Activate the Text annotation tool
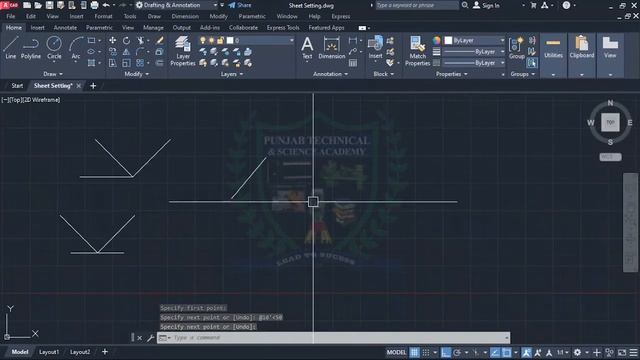 307,47
